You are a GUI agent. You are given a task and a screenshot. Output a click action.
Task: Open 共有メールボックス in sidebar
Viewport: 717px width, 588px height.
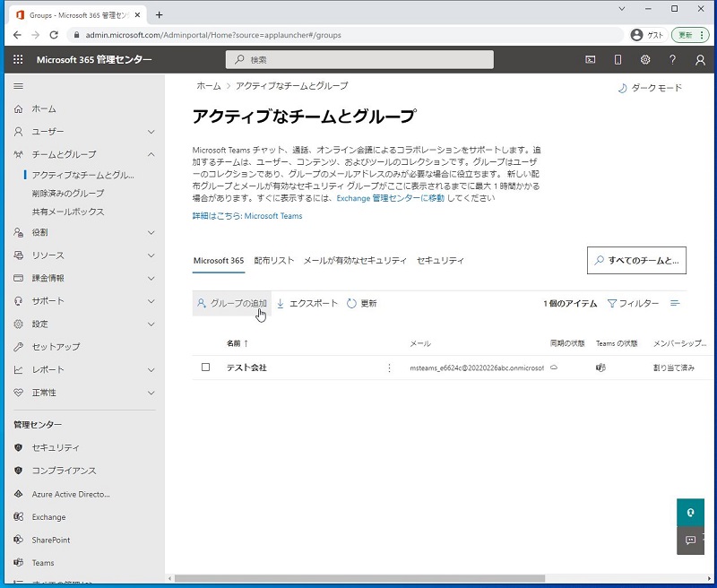coord(68,212)
